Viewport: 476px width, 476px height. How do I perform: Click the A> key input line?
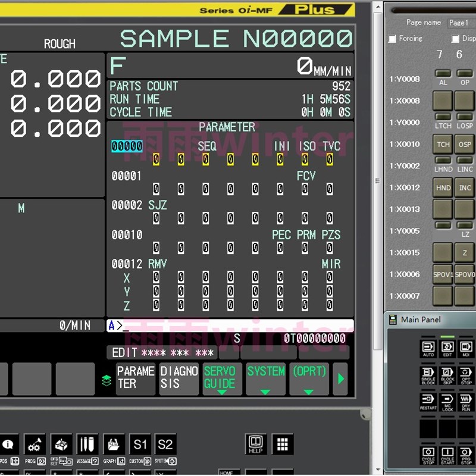[x=230, y=325]
